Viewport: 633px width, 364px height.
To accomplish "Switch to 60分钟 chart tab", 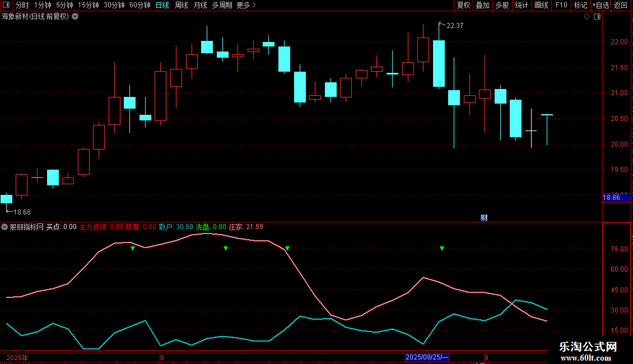I will tap(139, 5).
